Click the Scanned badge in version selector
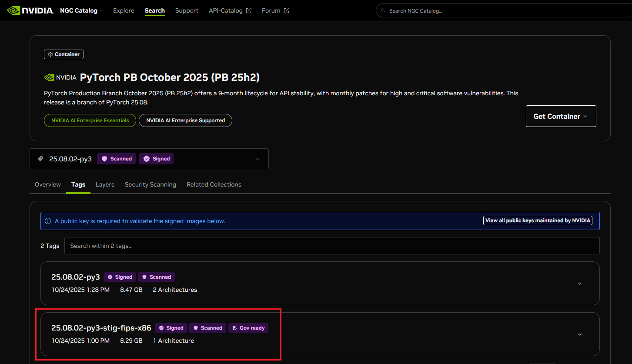632x364 pixels. [117, 159]
